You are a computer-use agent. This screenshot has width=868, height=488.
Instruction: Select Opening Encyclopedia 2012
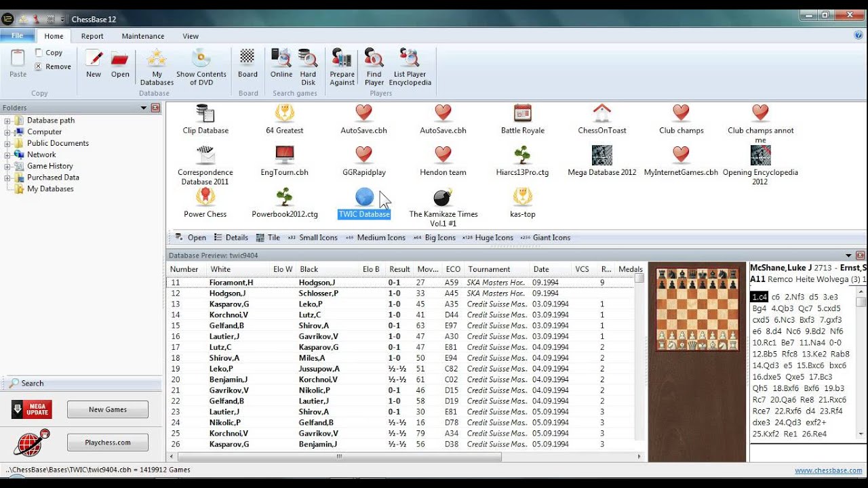(760, 165)
